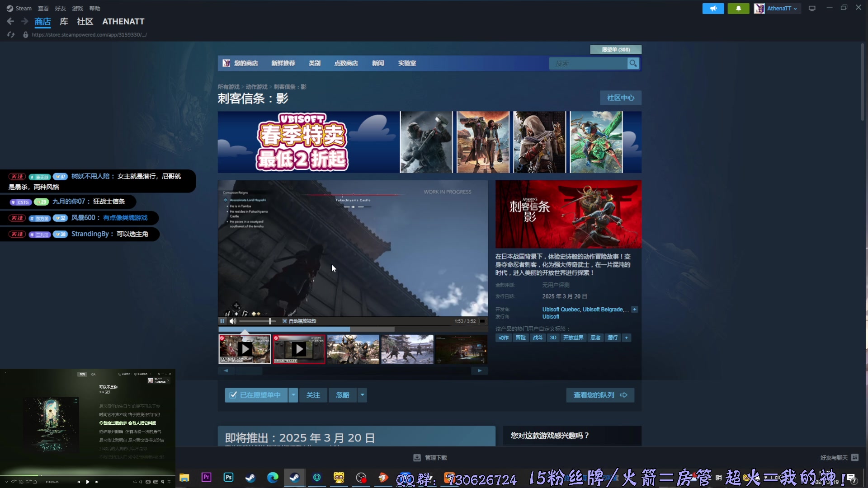Open the 实验室 labs tab
868x488 pixels.
coord(407,63)
